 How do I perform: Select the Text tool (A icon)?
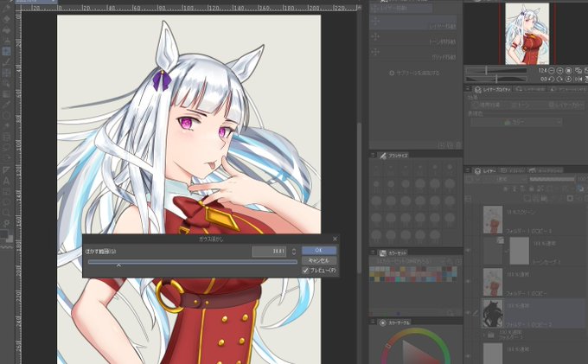(6, 181)
